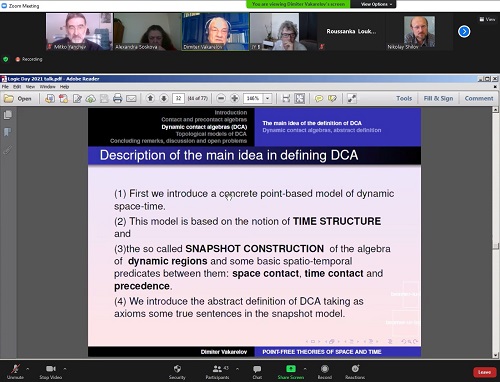Expand arrow next to Participants button
Screen dimensions: 500x382
point(237,369)
